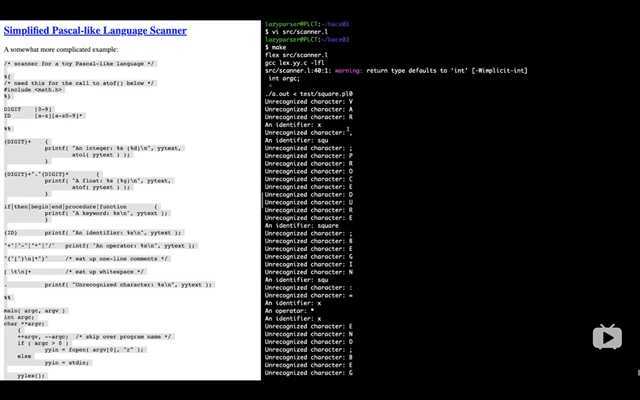Click the 'flex src/scanner.l' terminal output line

[296, 55]
